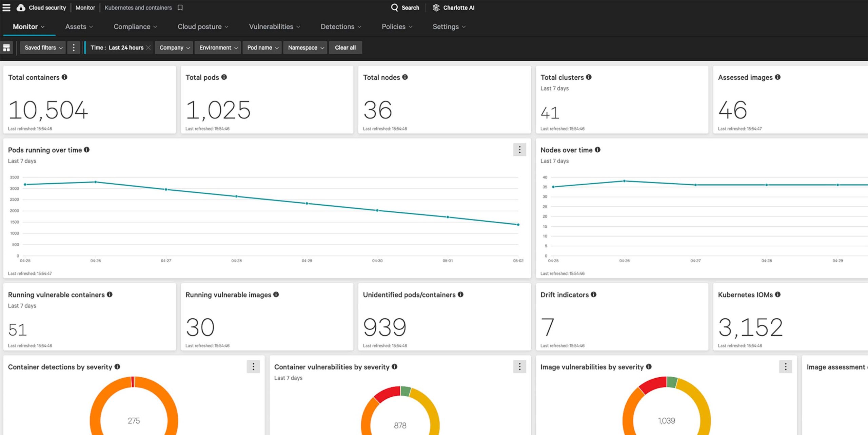Bookmark the Kubernetes and containers page
This screenshot has width=868, height=435.
tap(180, 7)
